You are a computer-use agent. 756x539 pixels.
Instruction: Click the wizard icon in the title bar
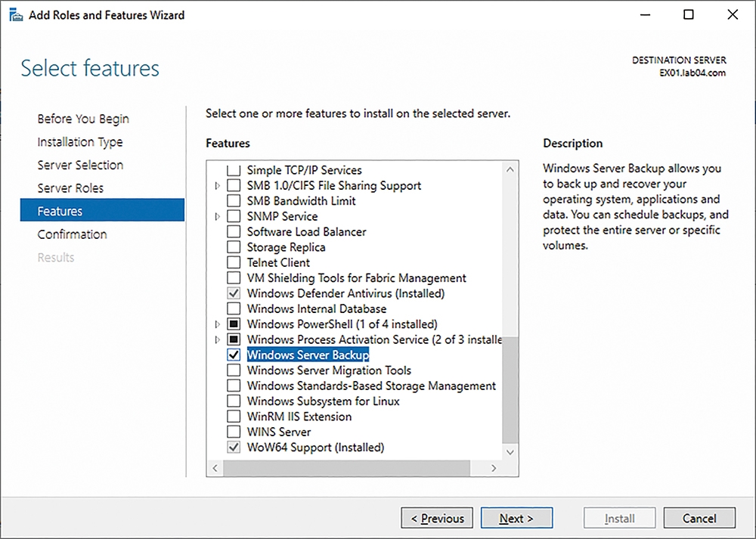point(16,15)
